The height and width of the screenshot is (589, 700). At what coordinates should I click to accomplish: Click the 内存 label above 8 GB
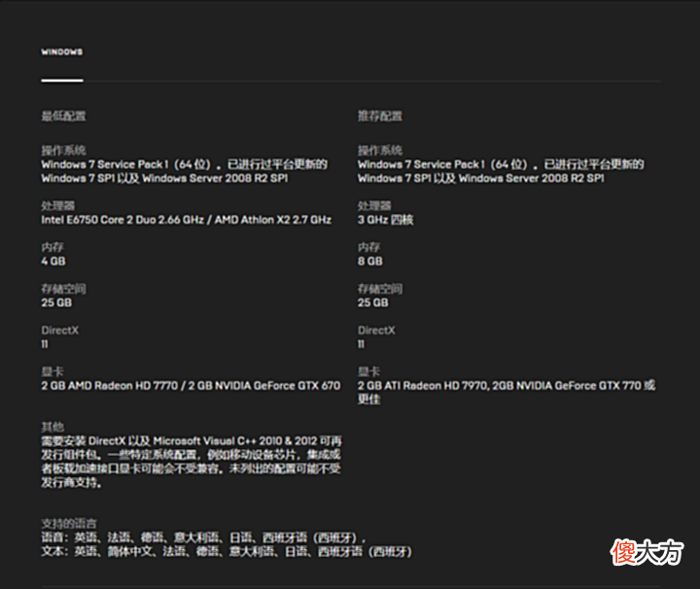(x=369, y=247)
